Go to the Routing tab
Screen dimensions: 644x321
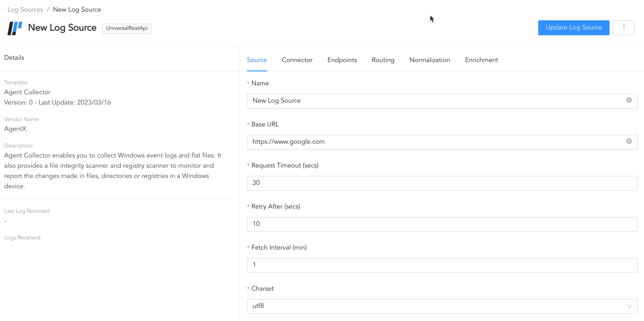pos(383,60)
